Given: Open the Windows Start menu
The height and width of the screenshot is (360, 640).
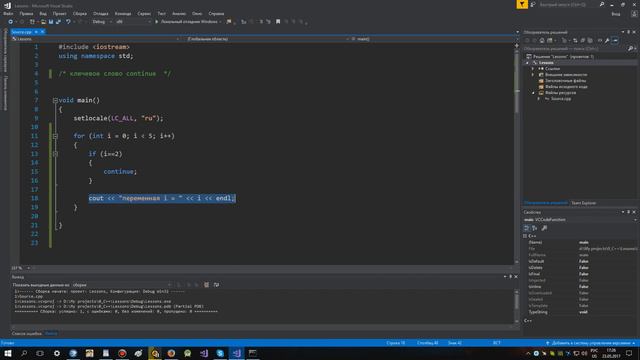Looking at the screenshot, I should (x=8, y=353).
